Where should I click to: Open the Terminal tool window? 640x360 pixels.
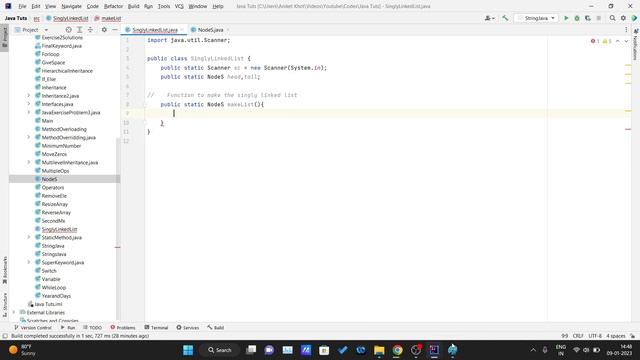pos(156,327)
